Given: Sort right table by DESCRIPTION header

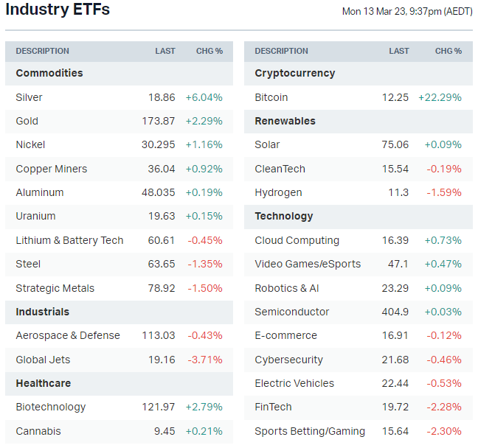Looking at the screenshot, I should 282,51.
